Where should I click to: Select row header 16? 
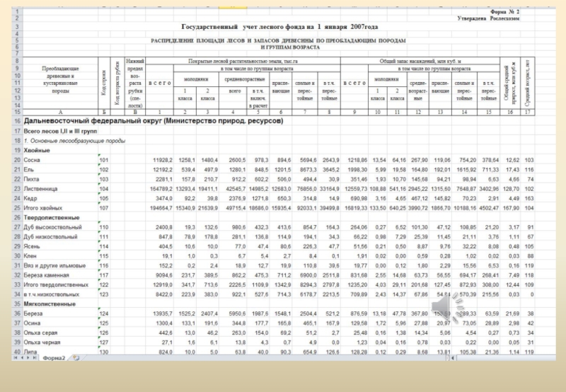pyautogui.click(x=16, y=122)
